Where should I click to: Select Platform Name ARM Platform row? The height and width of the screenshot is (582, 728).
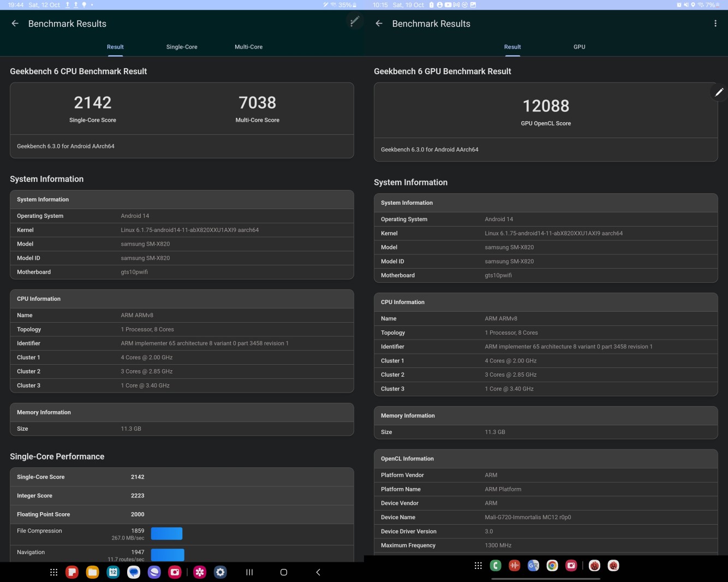pos(546,489)
